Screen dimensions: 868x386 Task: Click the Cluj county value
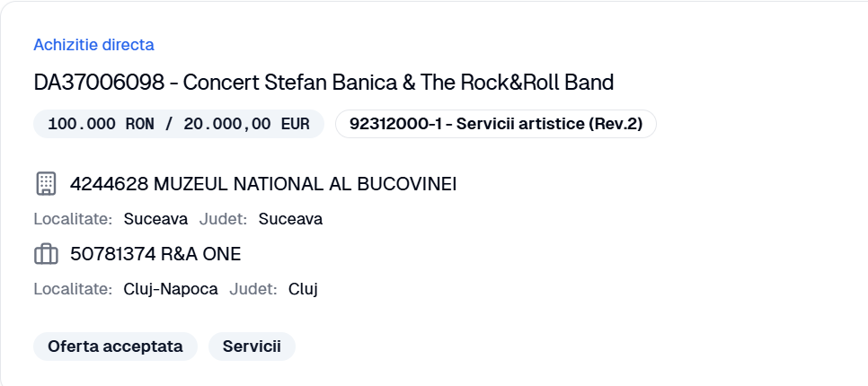pos(303,289)
